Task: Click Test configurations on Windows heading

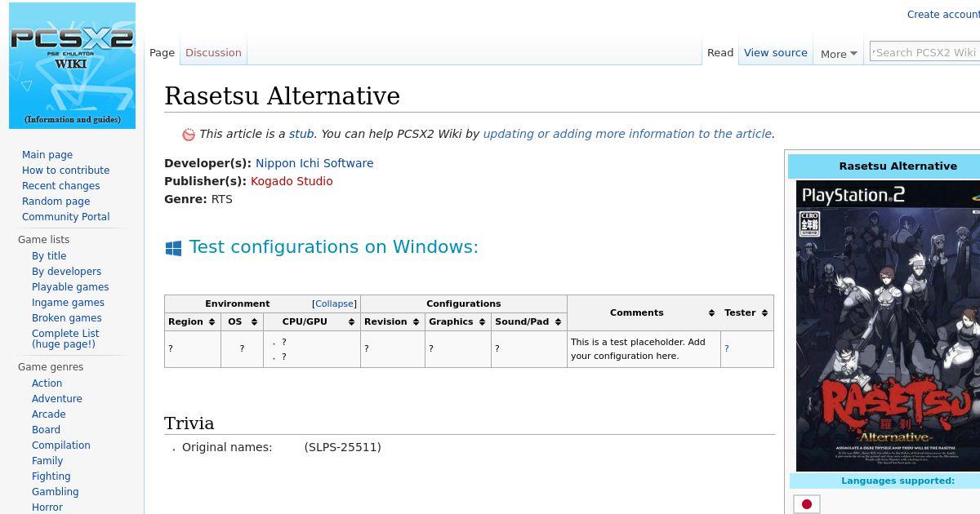Action: pos(333,247)
